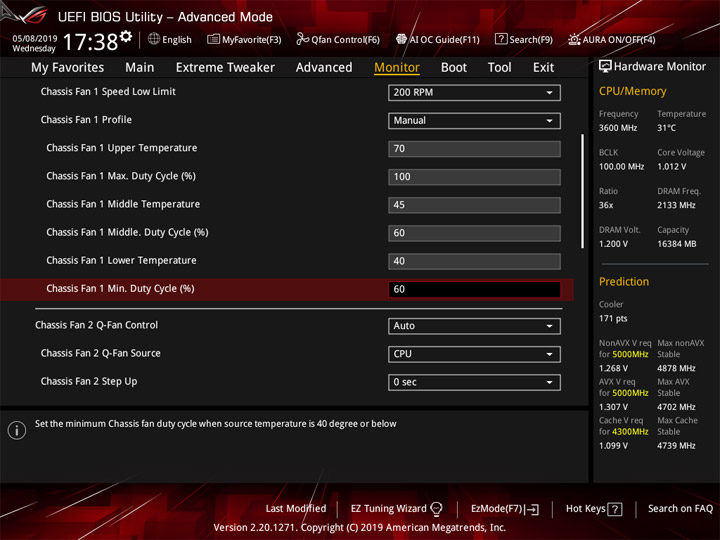
Task: Open Chassis Fan 1 Speed Low Limit dropdown
Action: (474, 92)
